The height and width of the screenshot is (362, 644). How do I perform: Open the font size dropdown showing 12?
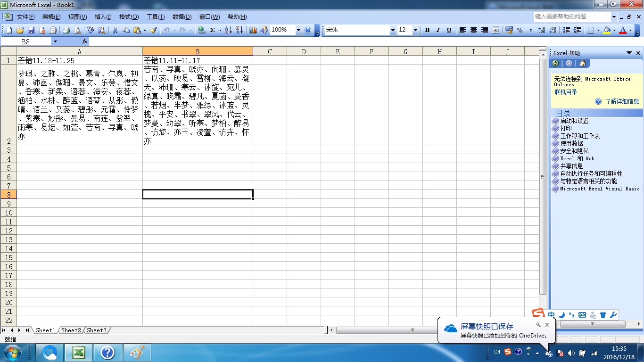click(x=415, y=30)
